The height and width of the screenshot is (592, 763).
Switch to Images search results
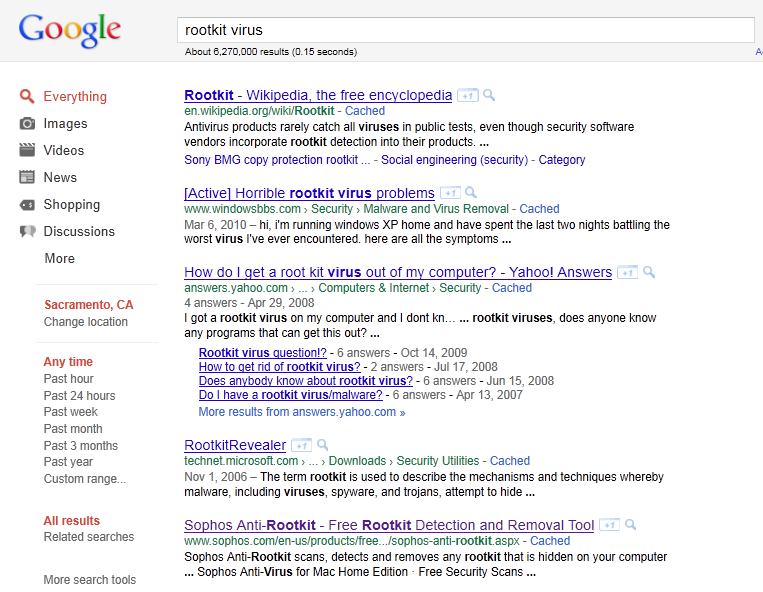(65, 124)
